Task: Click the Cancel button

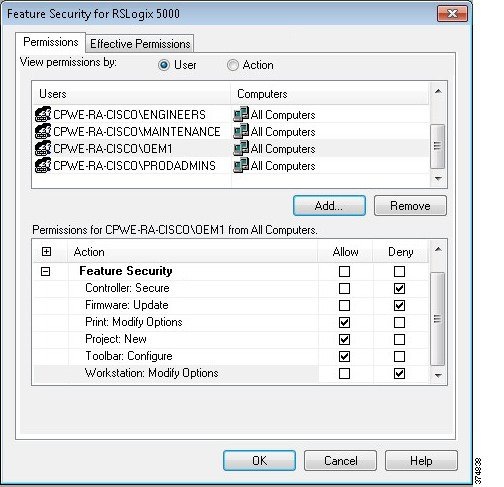Action: pyautogui.click(x=340, y=461)
